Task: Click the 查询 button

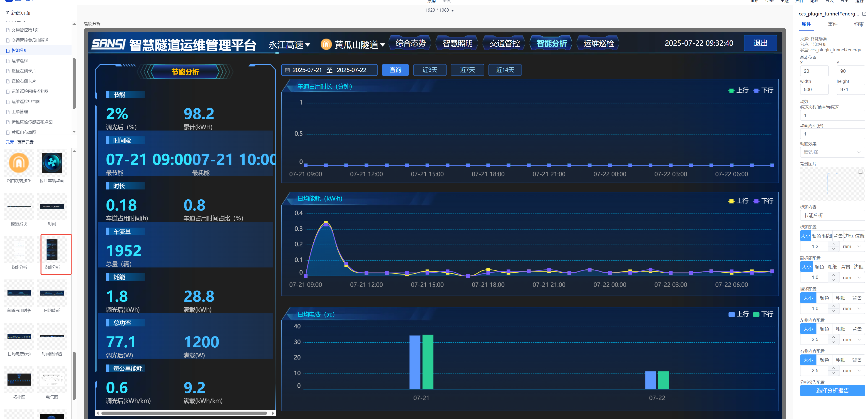Action: pos(395,70)
